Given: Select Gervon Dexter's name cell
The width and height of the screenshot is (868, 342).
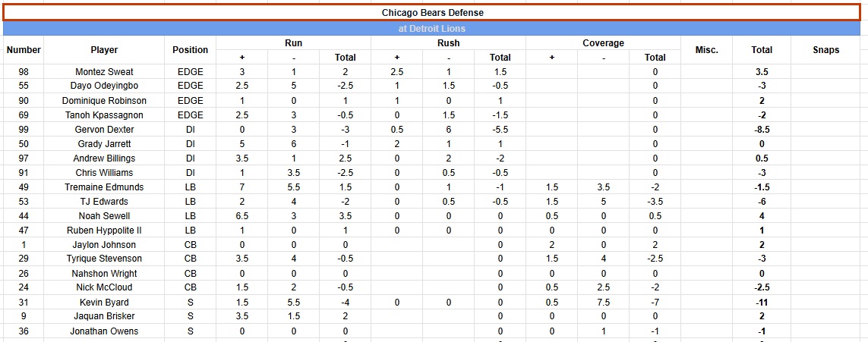Looking at the screenshot, I should click(104, 130).
